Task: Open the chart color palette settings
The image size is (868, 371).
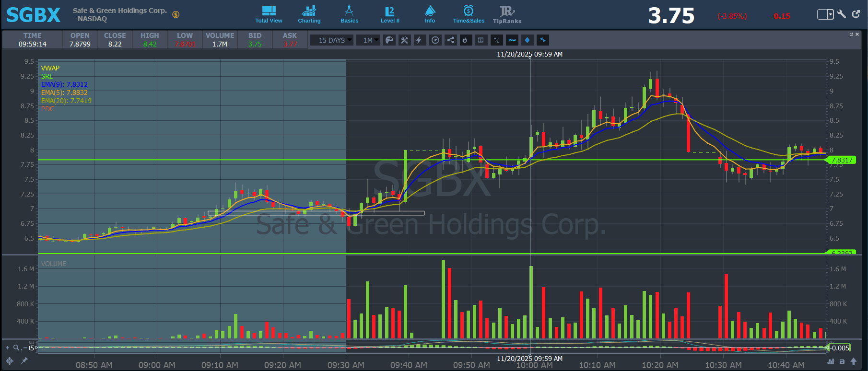Action: click(389, 40)
